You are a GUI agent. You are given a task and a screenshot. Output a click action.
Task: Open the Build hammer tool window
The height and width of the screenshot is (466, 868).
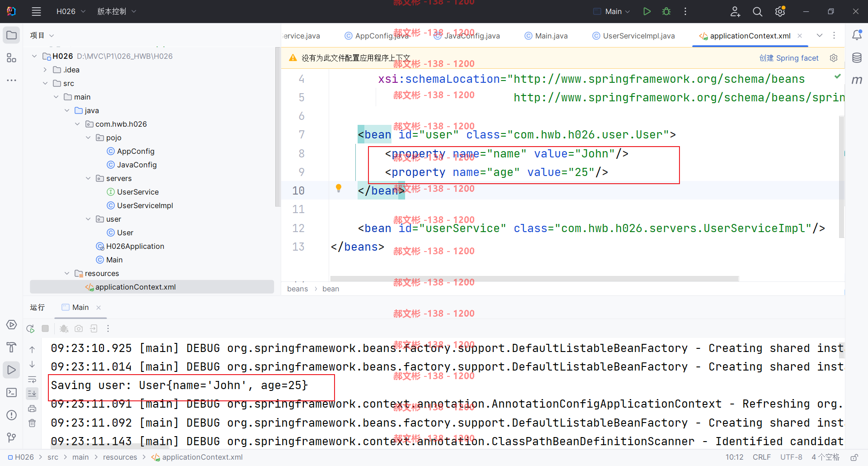(11, 347)
